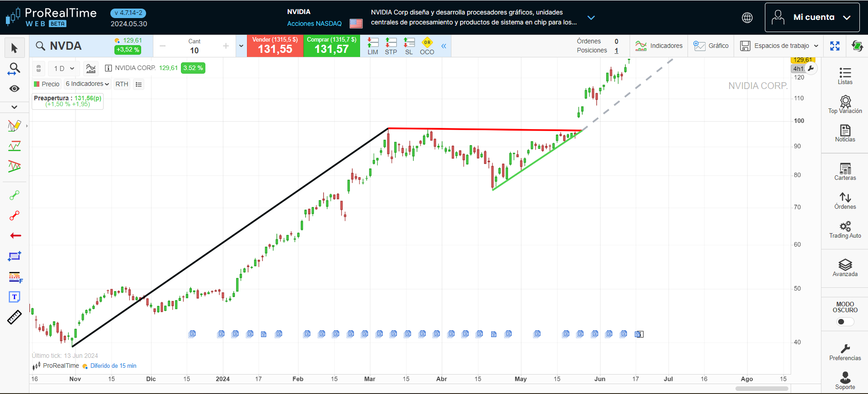Click the green Comprar buy button
This screenshot has width=868, height=394.
(332, 46)
